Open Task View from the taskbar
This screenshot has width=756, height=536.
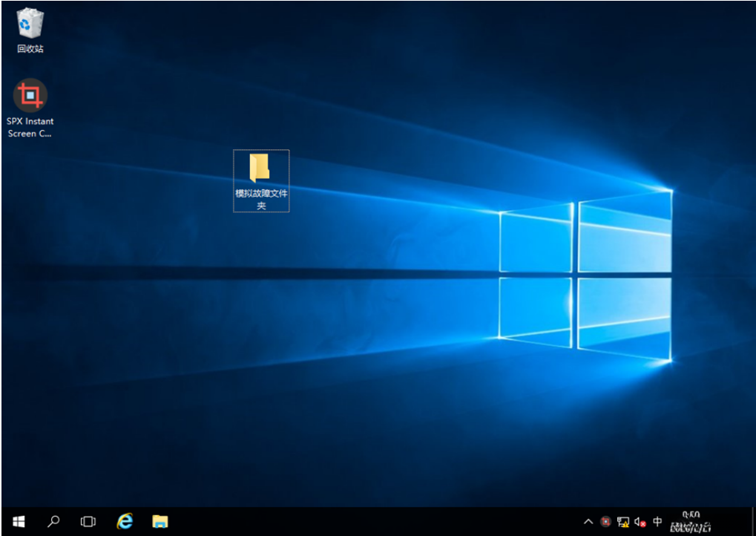coord(88,521)
